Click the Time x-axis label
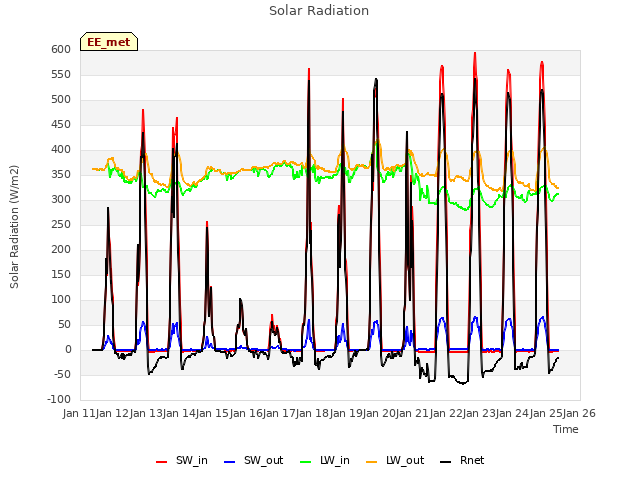Image resolution: width=640 pixels, height=480 pixels. [566, 429]
